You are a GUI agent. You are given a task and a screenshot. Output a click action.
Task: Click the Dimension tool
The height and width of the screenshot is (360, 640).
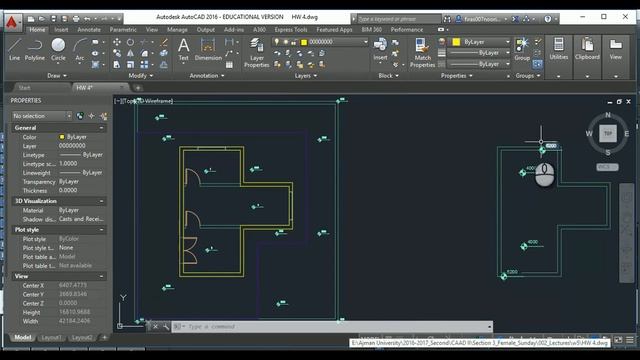pyautogui.click(x=208, y=49)
